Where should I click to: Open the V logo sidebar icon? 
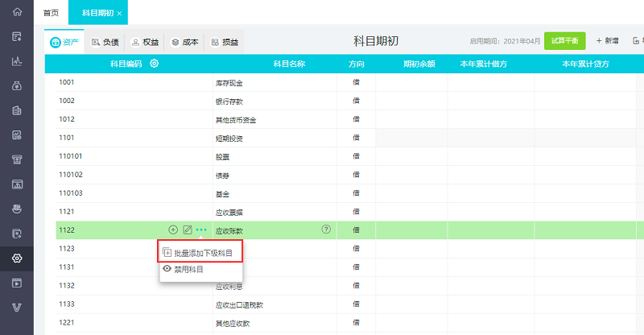(17, 308)
